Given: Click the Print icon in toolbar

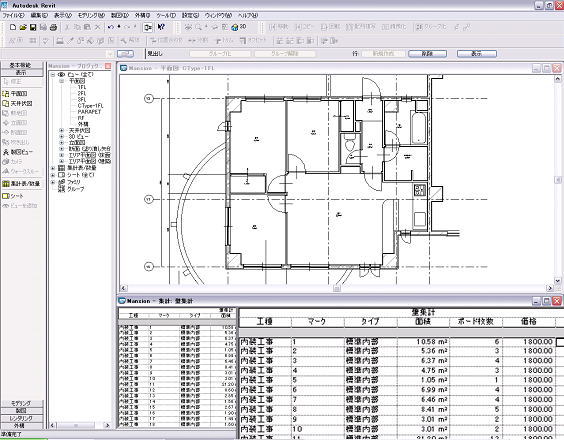Looking at the screenshot, I should pyautogui.click(x=53, y=27).
